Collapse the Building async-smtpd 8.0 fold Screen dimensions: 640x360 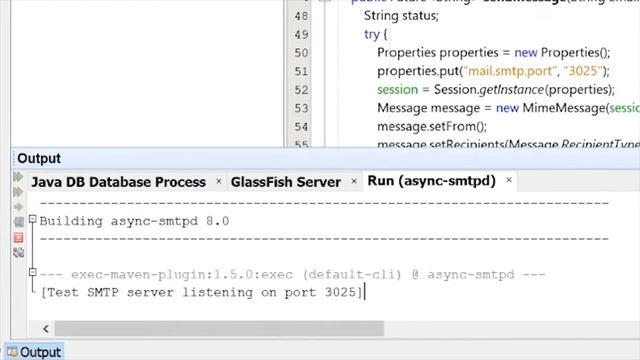(x=33, y=219)
